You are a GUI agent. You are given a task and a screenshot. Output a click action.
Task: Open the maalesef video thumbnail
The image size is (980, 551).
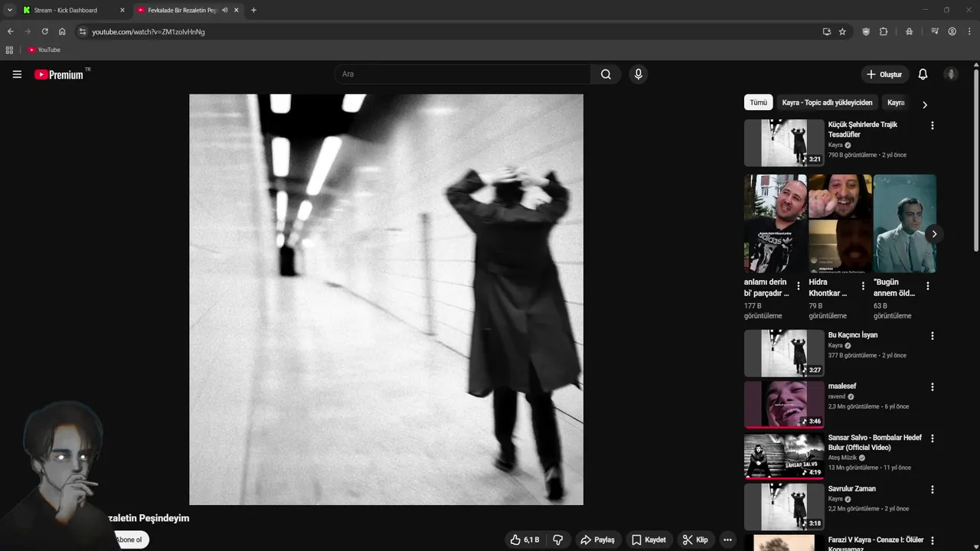point(784,404)
